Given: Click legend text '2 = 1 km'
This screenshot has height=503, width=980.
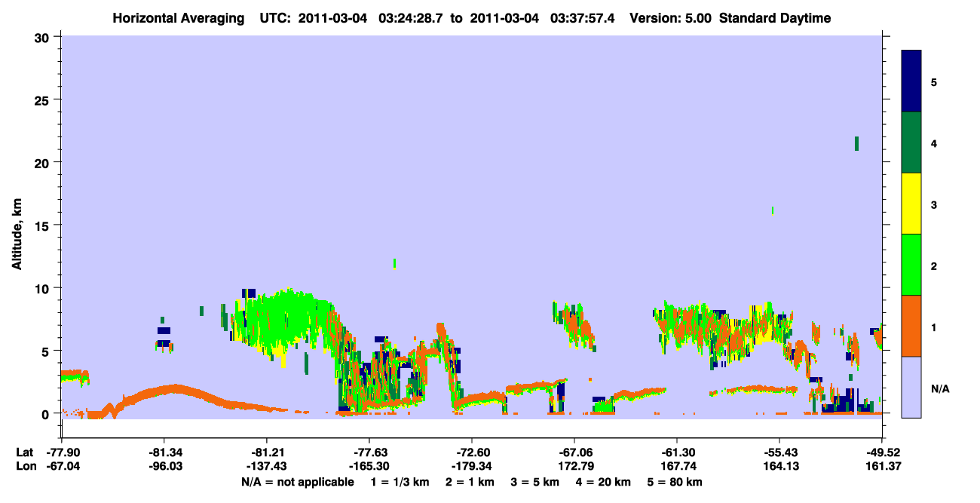Looking at the screenshot, I should 471,482.
